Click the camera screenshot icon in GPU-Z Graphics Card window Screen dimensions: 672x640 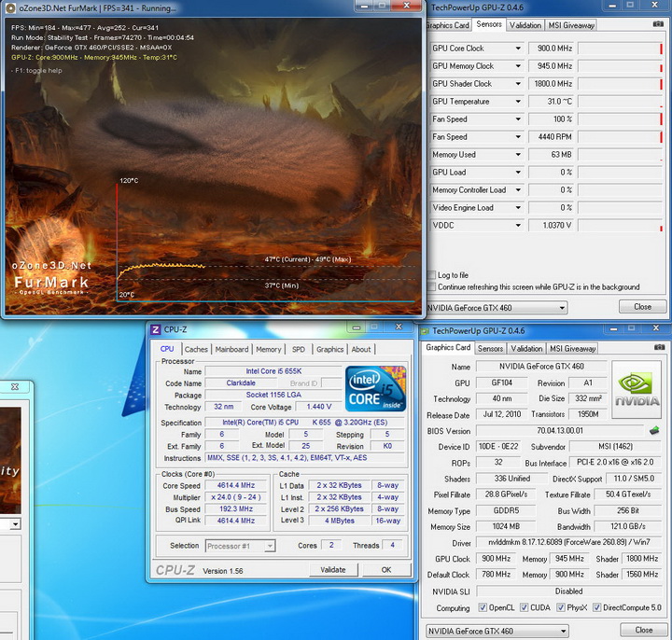[659, 347]
